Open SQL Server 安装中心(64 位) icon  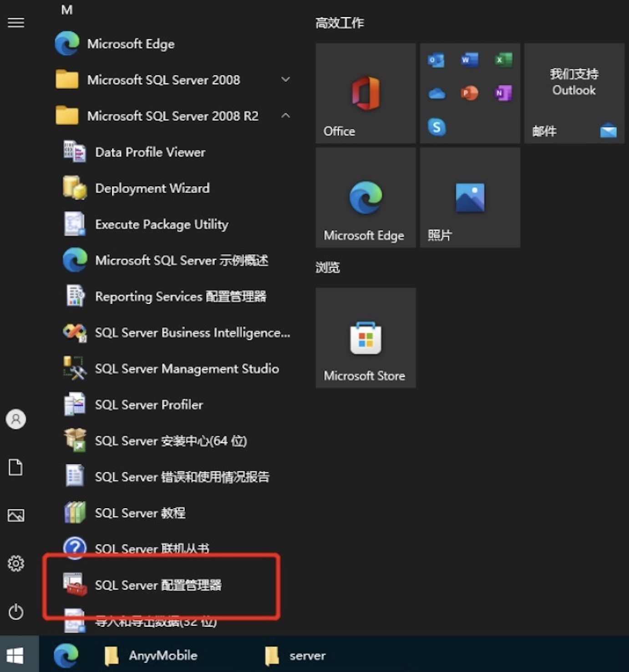pos(75,440)
